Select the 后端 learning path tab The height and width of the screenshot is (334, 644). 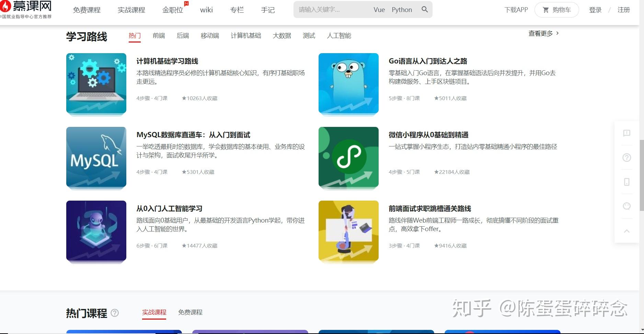pos(183,36)
